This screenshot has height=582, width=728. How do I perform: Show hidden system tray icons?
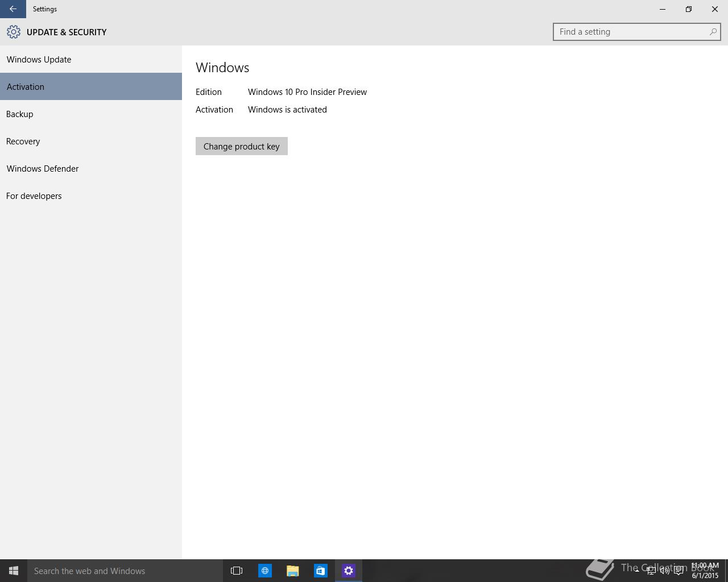click(637, 571)
